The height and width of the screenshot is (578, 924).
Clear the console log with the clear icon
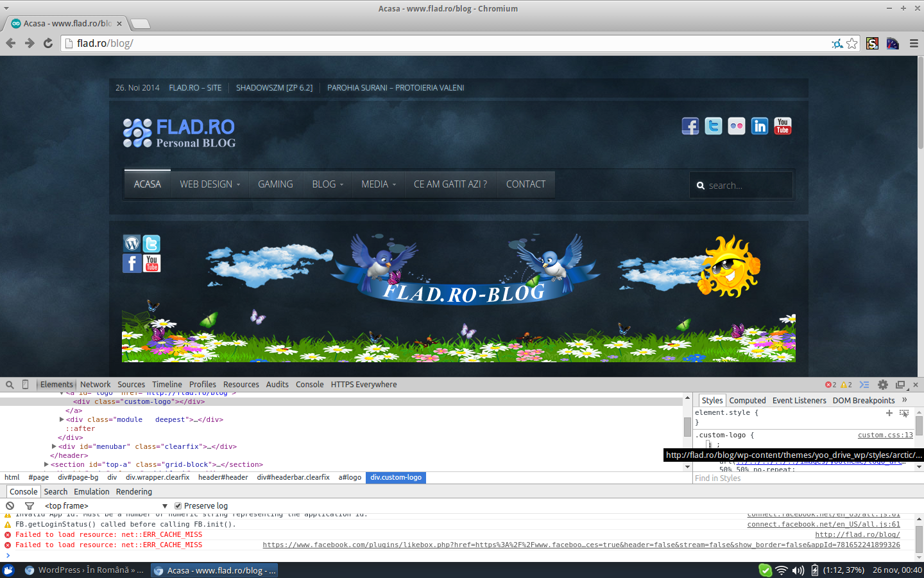point(10,506)
